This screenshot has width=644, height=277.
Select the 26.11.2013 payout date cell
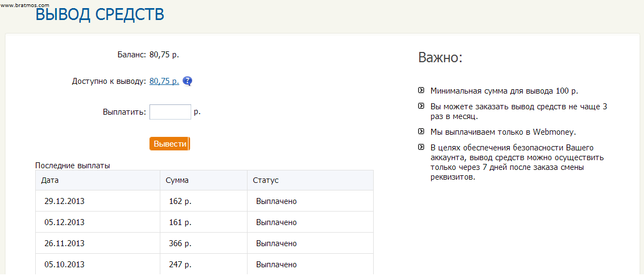[64, 243]
